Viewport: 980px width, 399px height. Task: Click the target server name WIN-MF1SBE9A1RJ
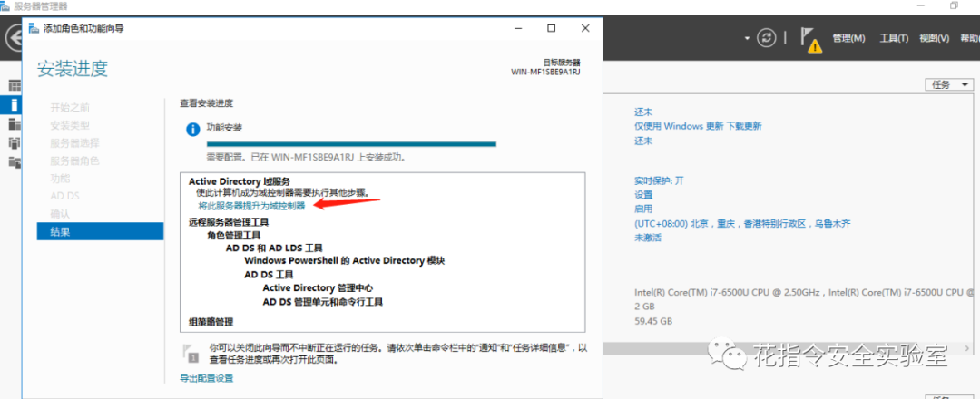545,71
